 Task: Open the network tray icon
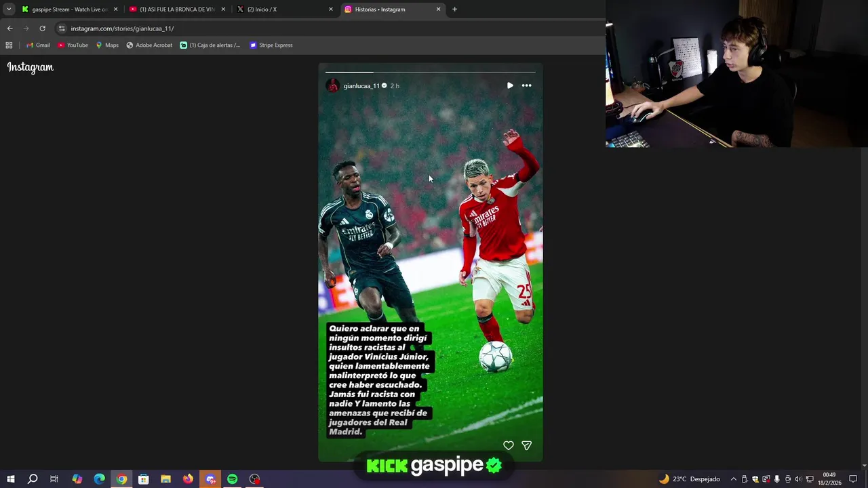[x=809, y=479]
